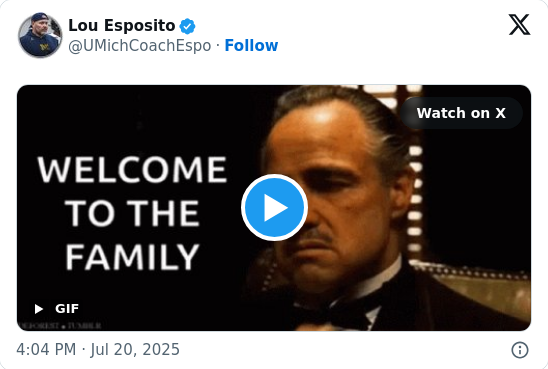The image size is (548, 369).
Task: Open the Lou Esposito display name link
Action: (x=122, y=26)
